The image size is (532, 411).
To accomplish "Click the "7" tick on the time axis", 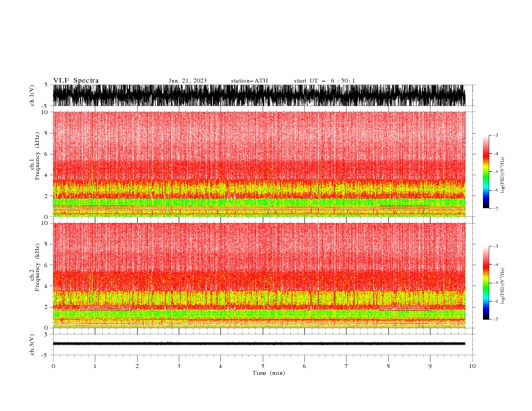I will pyautogui.click(x=347, y=366).
